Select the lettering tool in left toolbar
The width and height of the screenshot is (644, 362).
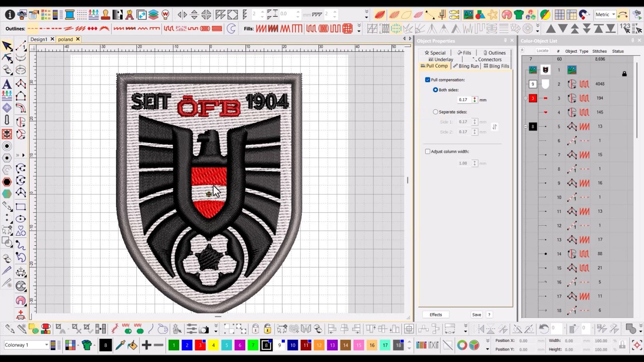[7, 84]
